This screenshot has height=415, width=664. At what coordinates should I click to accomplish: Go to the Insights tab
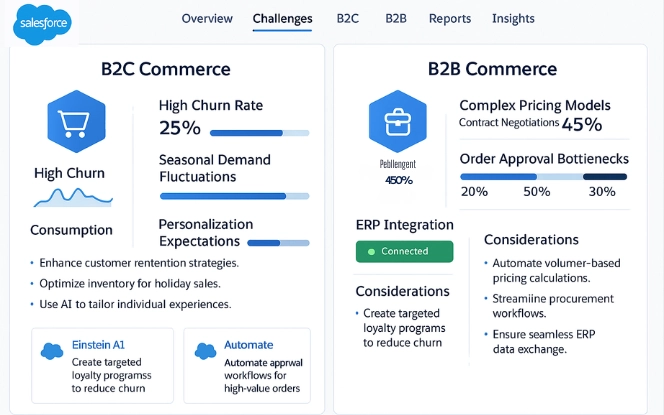pyautogui.click(x=513, y=18)
